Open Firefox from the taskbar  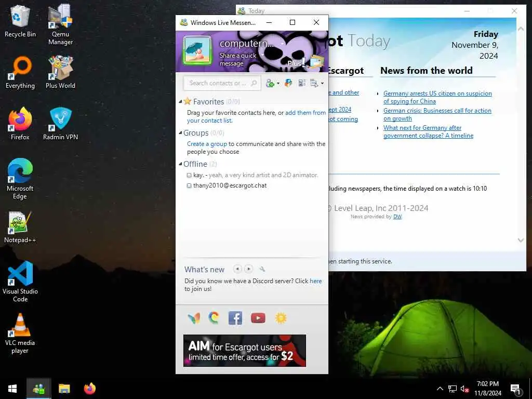coord(90,389)
